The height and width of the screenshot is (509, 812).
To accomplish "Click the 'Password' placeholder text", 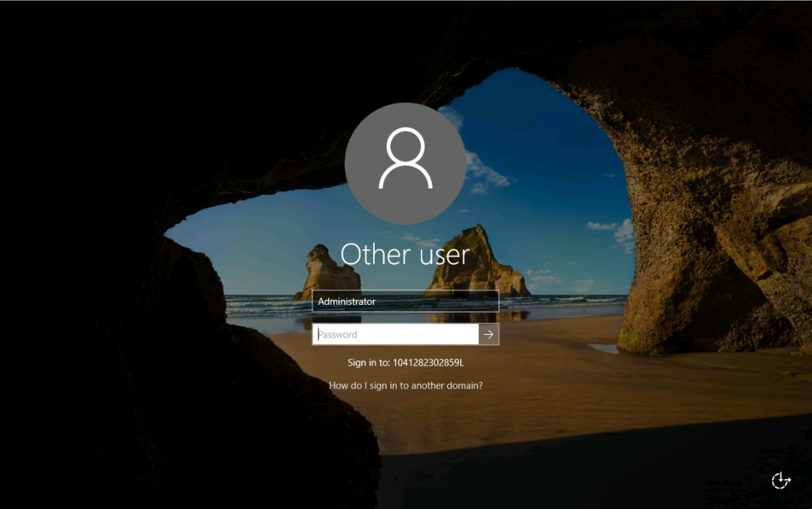I will pyautogui.click(x=338, y=334).
